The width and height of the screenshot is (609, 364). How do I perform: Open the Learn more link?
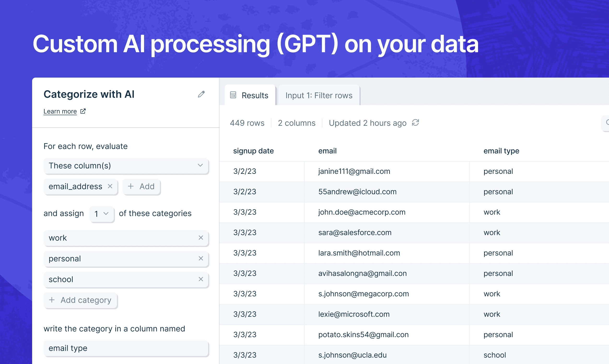(x=60, y=112)
